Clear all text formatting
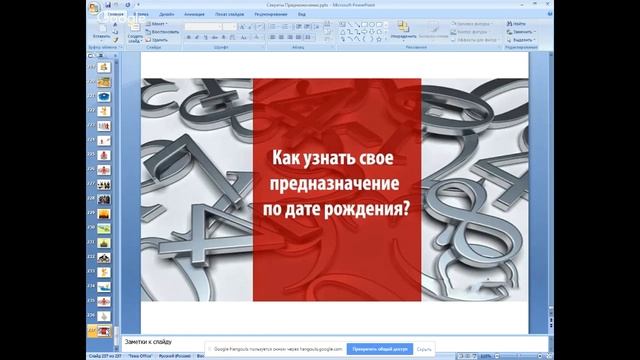Image resolution: width=640 pixels, height=360 pixels. (x=260, y=27)
